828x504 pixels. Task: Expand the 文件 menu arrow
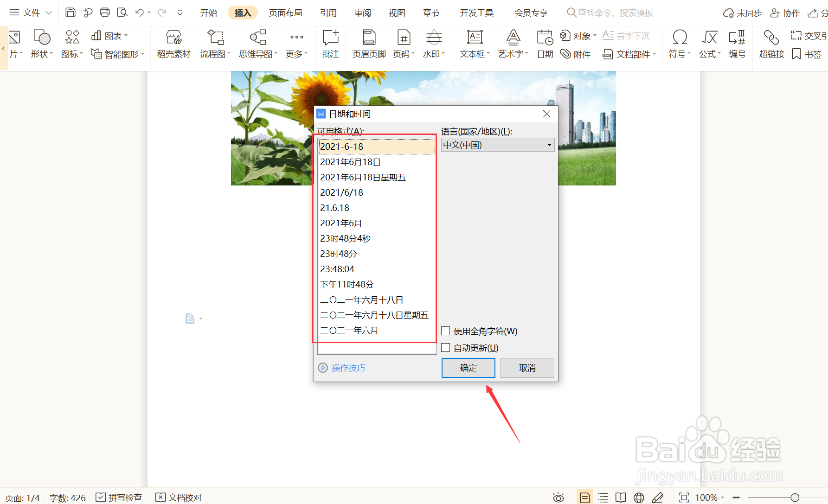pyautogui.click(x=49, y=13)
